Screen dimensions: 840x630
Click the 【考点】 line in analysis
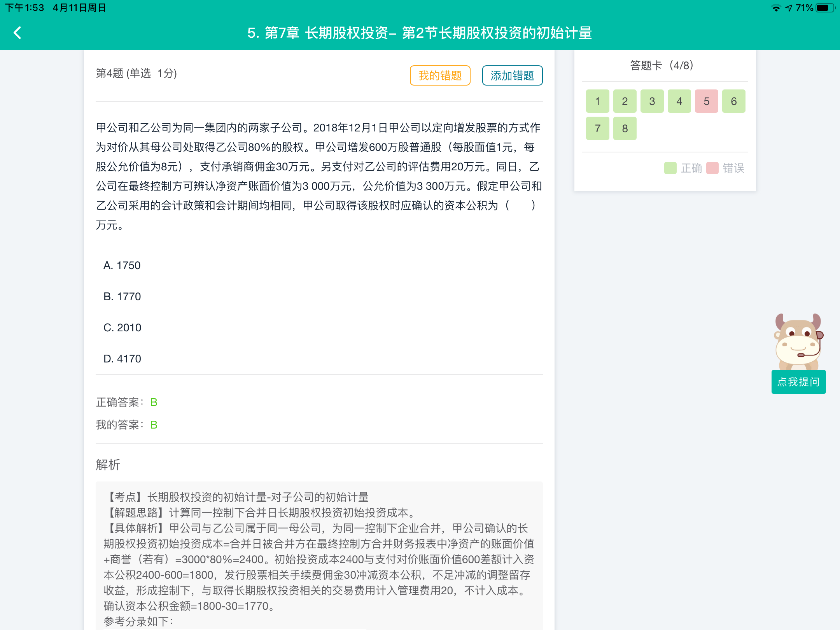point(236,497)
